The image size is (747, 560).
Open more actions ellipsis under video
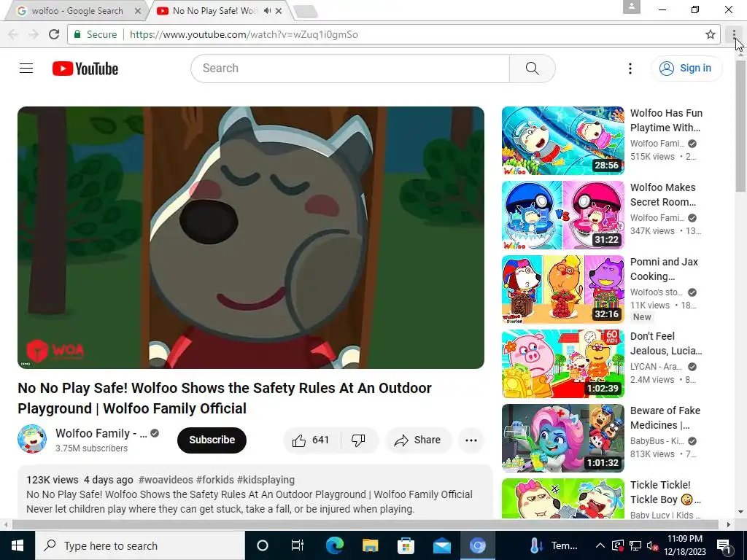coord(471,440)
